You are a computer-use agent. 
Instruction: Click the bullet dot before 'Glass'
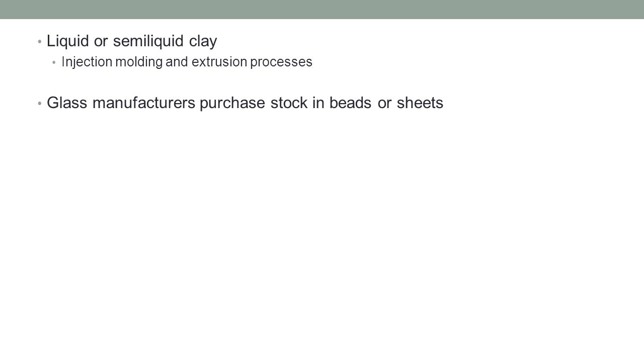click(40, 103)
